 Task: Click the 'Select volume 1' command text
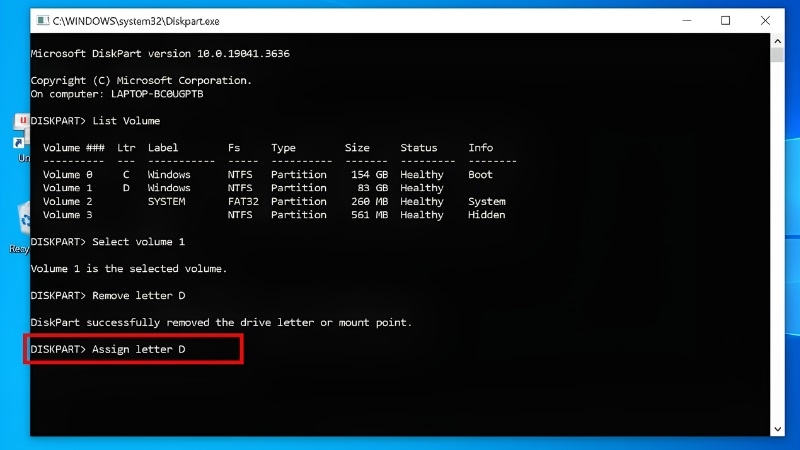click(x=138, y=242)
